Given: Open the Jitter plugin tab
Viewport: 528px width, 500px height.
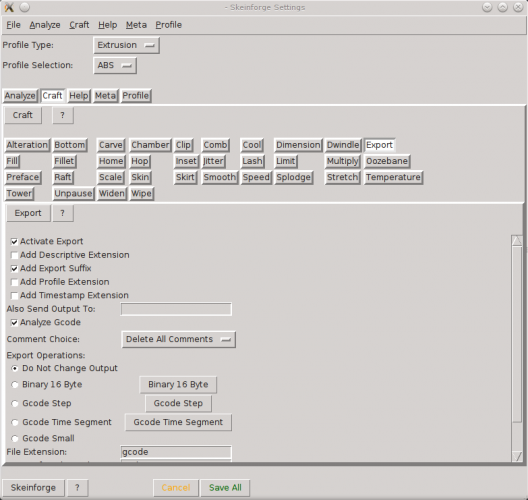Looking at the screenshot, I should 213,161.
